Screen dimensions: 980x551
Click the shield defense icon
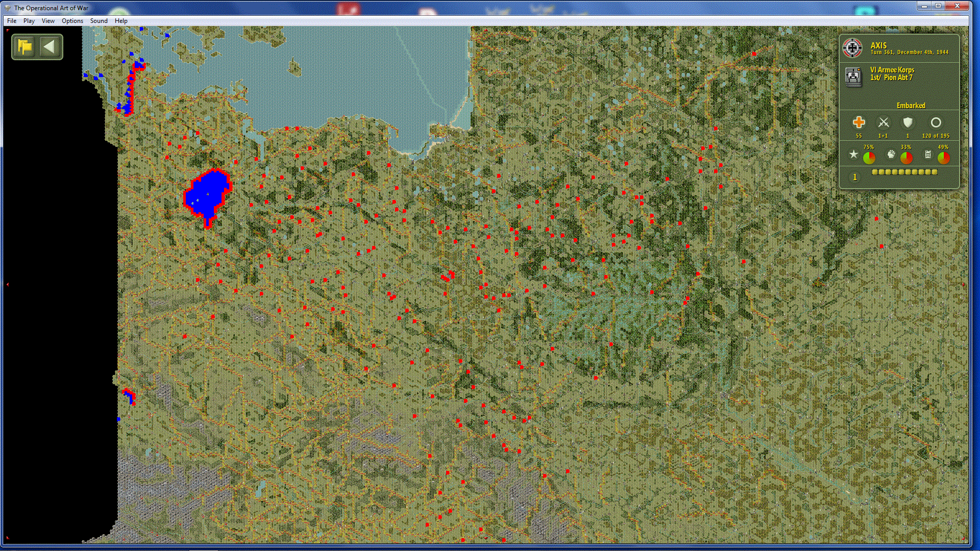coord(908,122)
